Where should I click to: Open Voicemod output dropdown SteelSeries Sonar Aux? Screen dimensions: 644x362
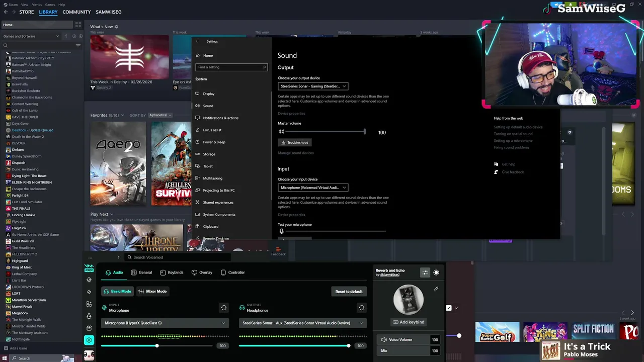(x=302, y=323)
